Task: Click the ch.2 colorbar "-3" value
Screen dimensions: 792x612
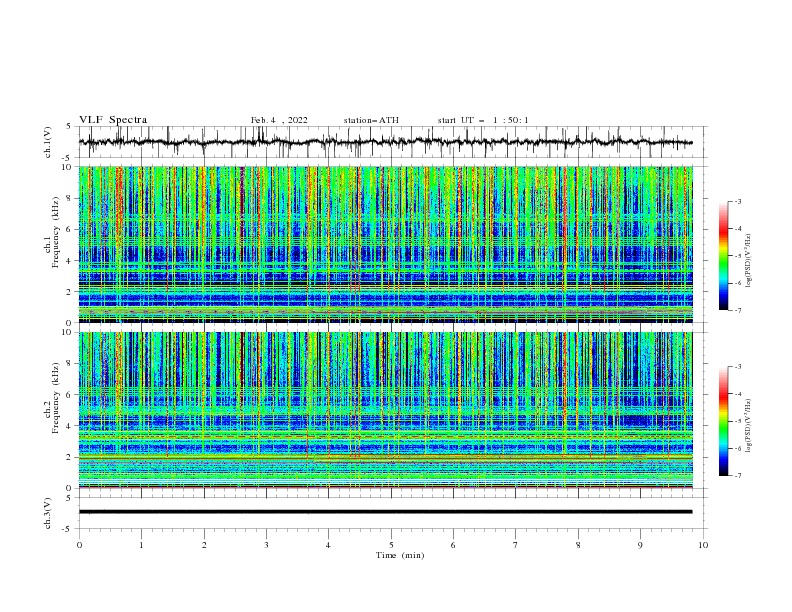Action: (738, 367)
